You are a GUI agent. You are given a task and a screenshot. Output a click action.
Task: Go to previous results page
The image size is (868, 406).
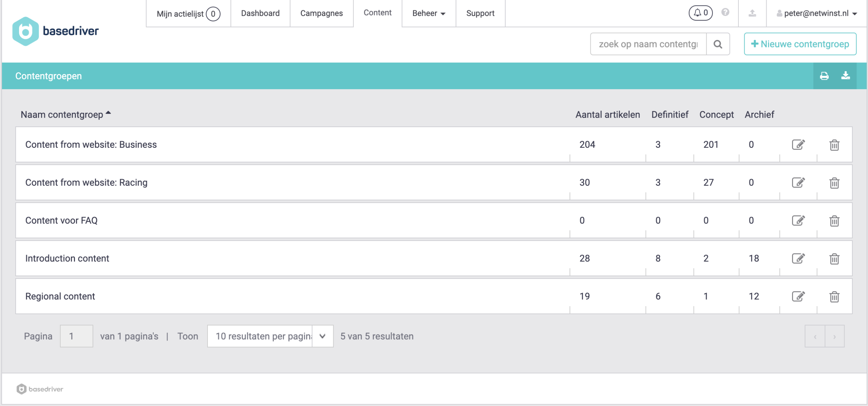(815, 336)
